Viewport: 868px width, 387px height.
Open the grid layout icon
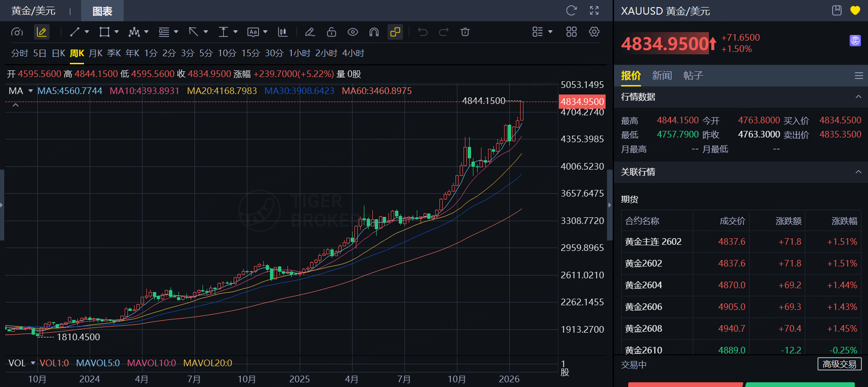pyautogui.click(x=572, y=32)
